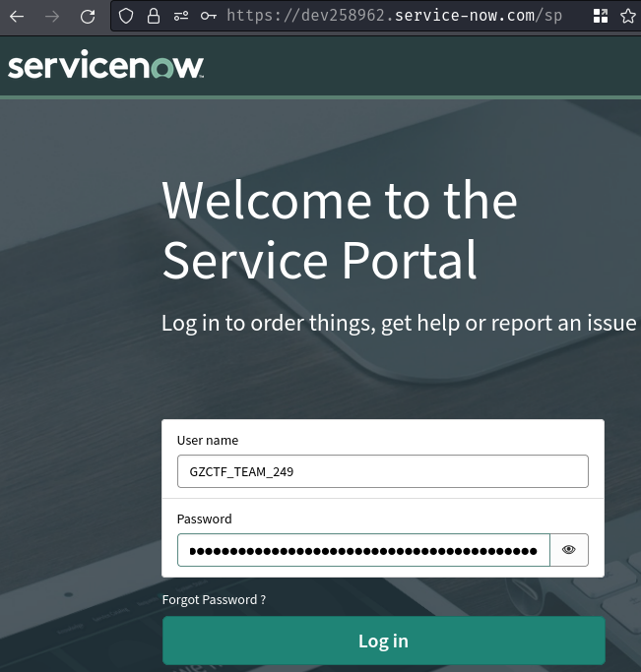Viewport: 641px width, 672px height.
Task: Show password with the eye icon
Action: click(x=569, y=550)
